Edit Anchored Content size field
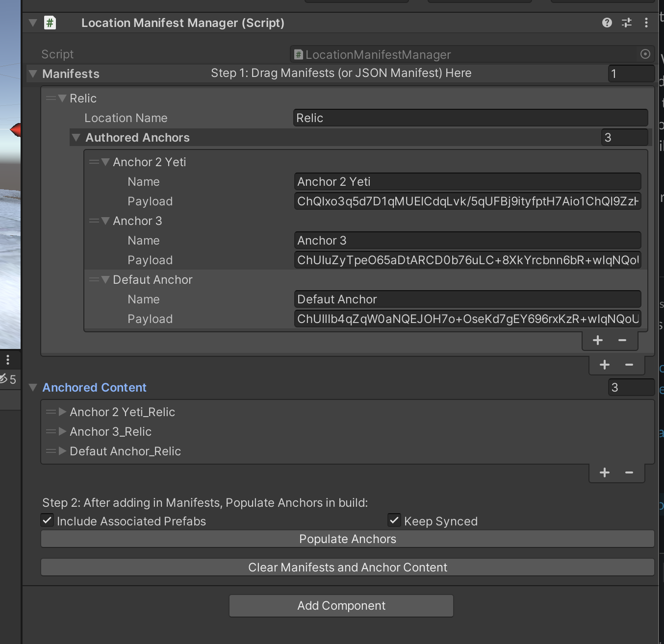This screenshot has width=664, height=644. pyautogui.click(x=631, y=388)
